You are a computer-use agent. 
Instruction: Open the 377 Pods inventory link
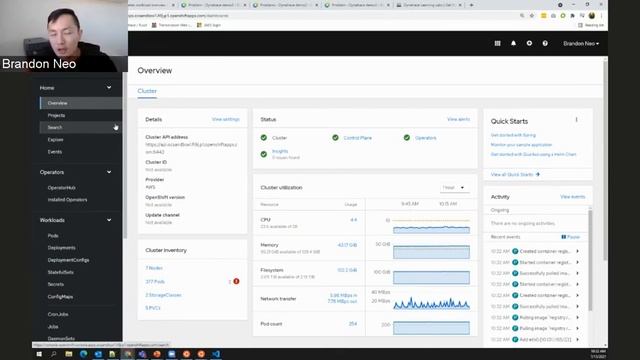[x=155, y=282]
